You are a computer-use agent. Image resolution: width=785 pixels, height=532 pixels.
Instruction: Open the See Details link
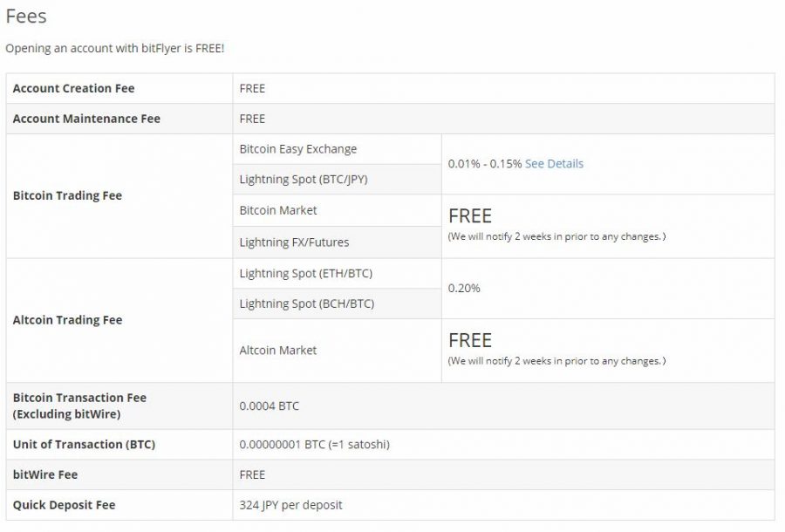coord(554,164)
